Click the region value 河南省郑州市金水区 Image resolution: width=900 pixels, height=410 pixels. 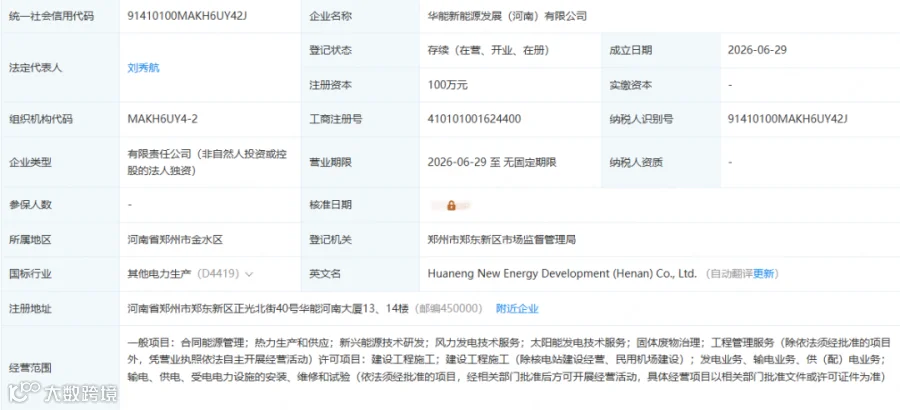(174, 239)
